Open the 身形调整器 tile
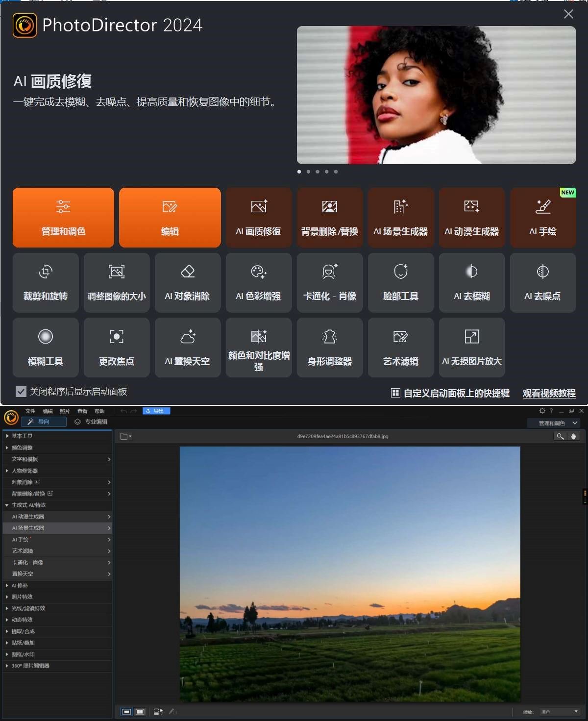The height and width of the screenshot is (721, 588). pyautogui.click(x=330, y=348)
